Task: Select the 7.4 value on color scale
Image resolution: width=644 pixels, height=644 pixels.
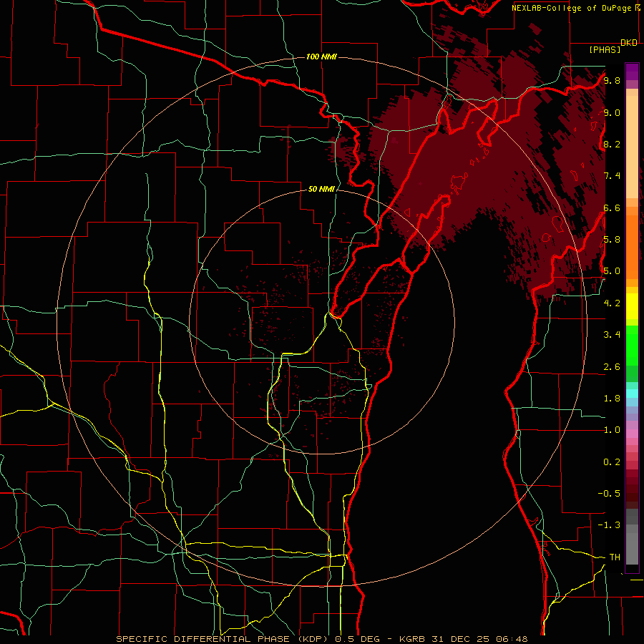Action: tap(612, 176)
